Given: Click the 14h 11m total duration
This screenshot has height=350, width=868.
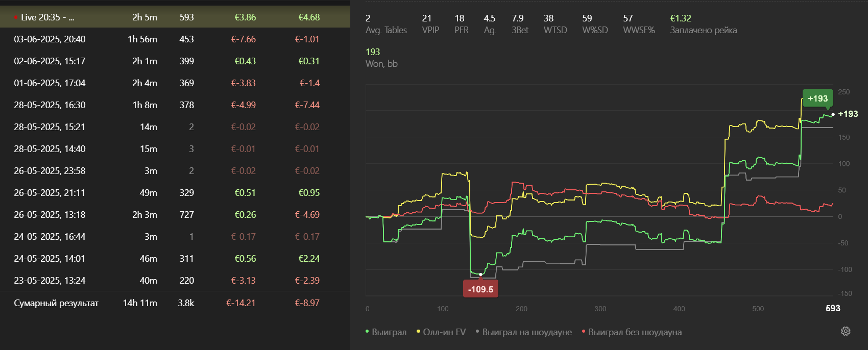Looking at the screenshot, I should pyautogui.click(x=140, y=303).
